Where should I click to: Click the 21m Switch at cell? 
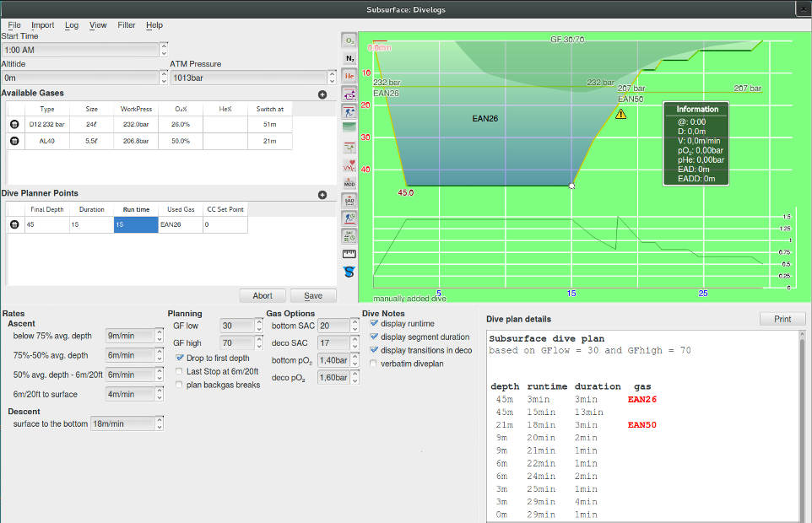pyautogui.click(x=270, y=141)
